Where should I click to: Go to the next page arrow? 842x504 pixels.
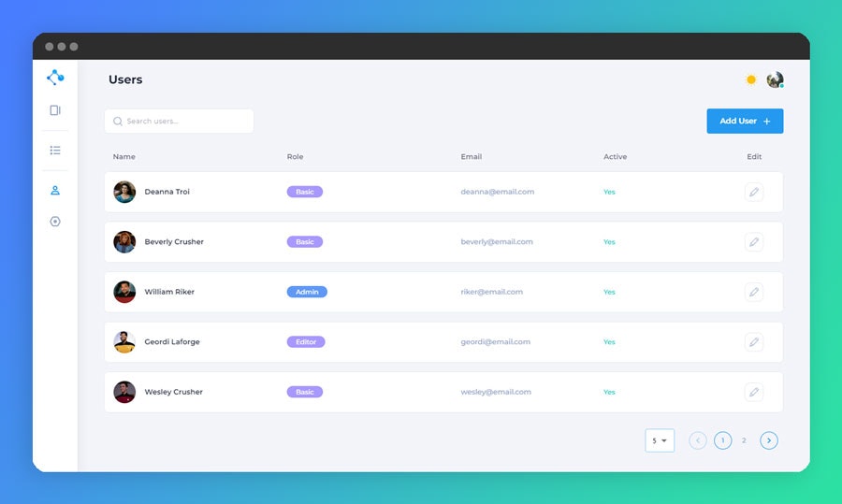tap(769, 440)
